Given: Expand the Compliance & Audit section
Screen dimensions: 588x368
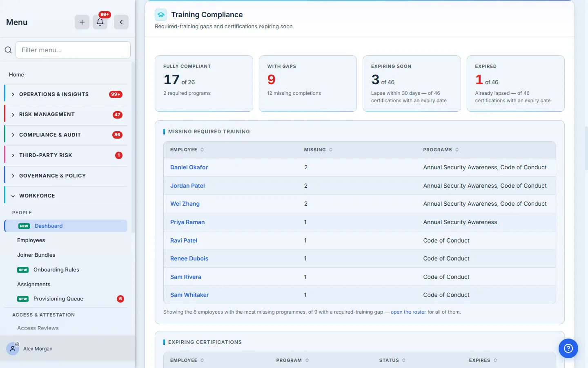Looking at the screenshot, I should [66, 135].
